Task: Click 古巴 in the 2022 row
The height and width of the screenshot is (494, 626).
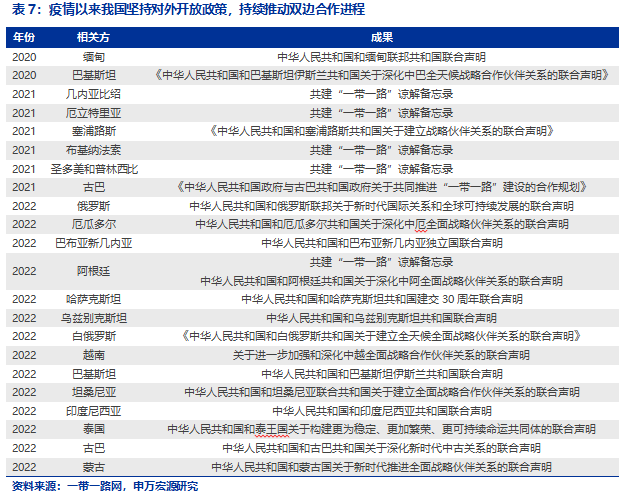Action: (94, 448)
